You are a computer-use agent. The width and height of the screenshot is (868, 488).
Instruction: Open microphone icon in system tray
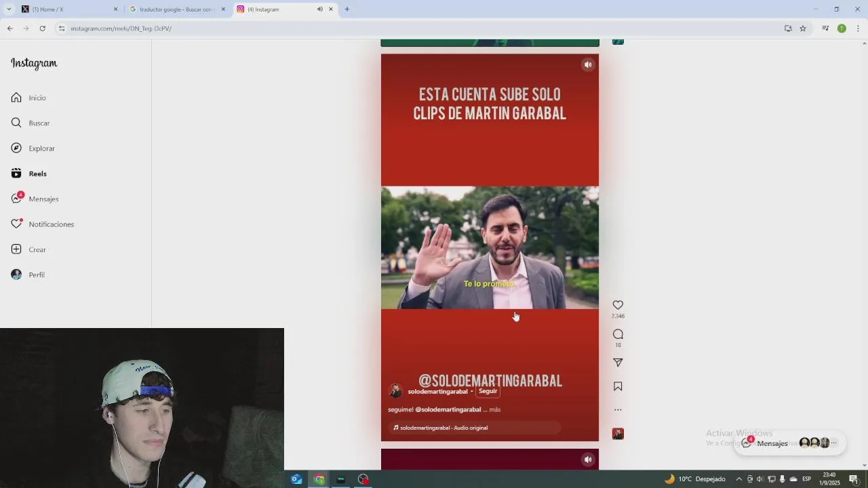pyautogui.click(x=782, y=479)
